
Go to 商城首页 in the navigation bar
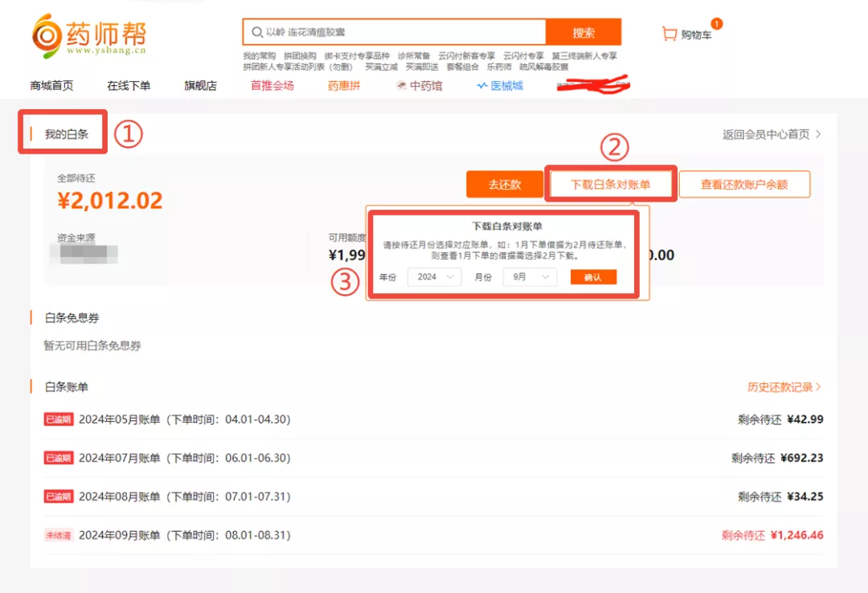pyautogui.click(x=51, y=86)
